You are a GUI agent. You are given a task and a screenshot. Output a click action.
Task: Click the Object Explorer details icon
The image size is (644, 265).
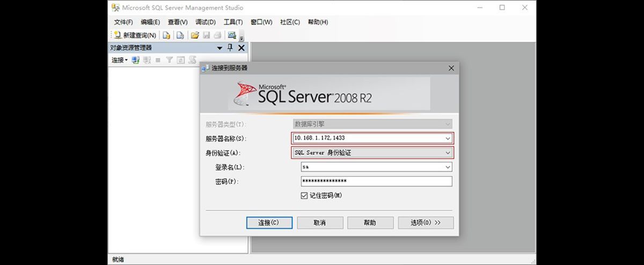(192, 60)
